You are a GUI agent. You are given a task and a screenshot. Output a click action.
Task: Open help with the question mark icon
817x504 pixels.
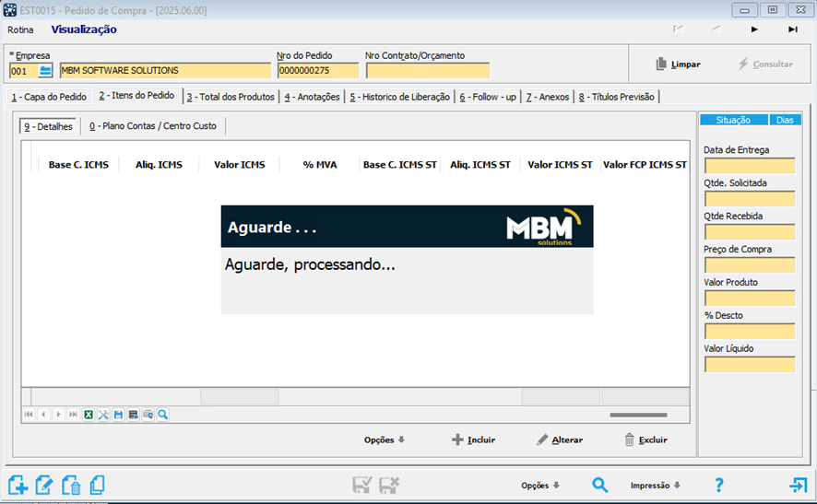tap(719, 485)
